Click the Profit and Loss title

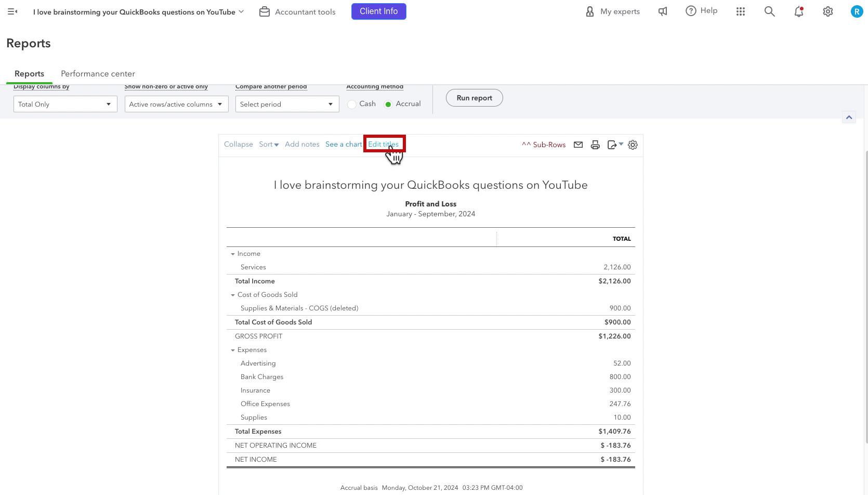[x=431, y=204]
